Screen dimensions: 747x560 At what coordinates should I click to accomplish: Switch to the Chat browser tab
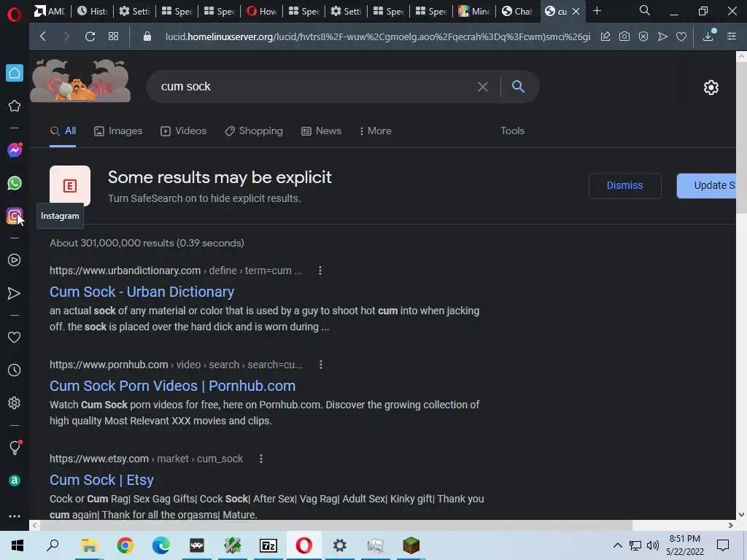point(517,11)
